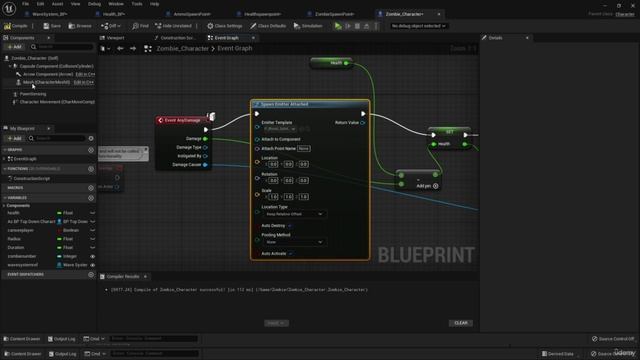
Task: Open the Find tool in toolbar
Action: pyautogui.click(x=140, y=26)
